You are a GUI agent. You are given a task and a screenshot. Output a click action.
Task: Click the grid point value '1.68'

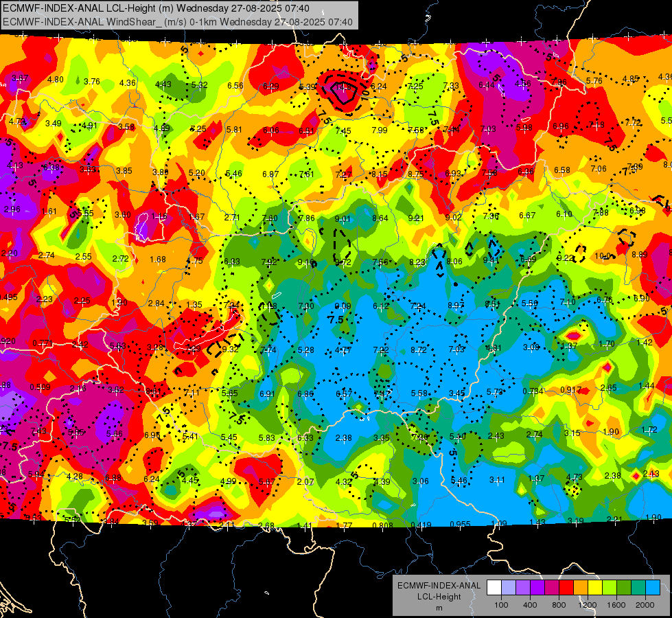[158, 260]
